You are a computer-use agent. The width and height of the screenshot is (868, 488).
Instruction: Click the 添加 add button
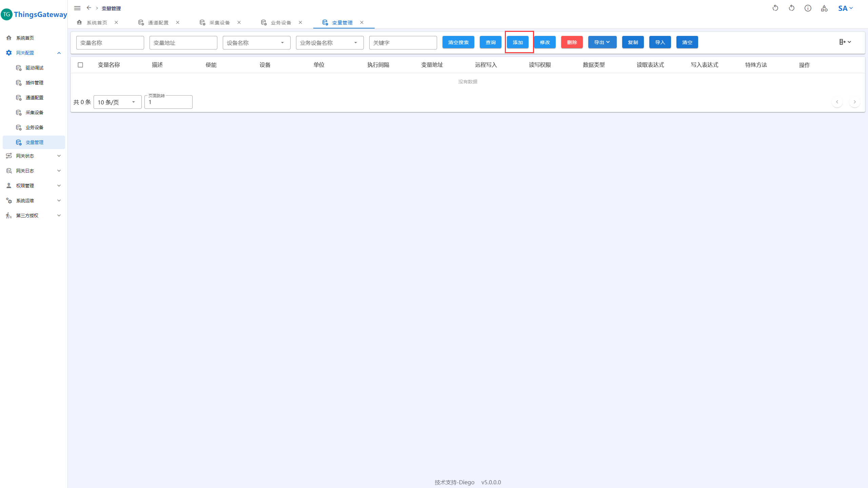click(518, 42)
